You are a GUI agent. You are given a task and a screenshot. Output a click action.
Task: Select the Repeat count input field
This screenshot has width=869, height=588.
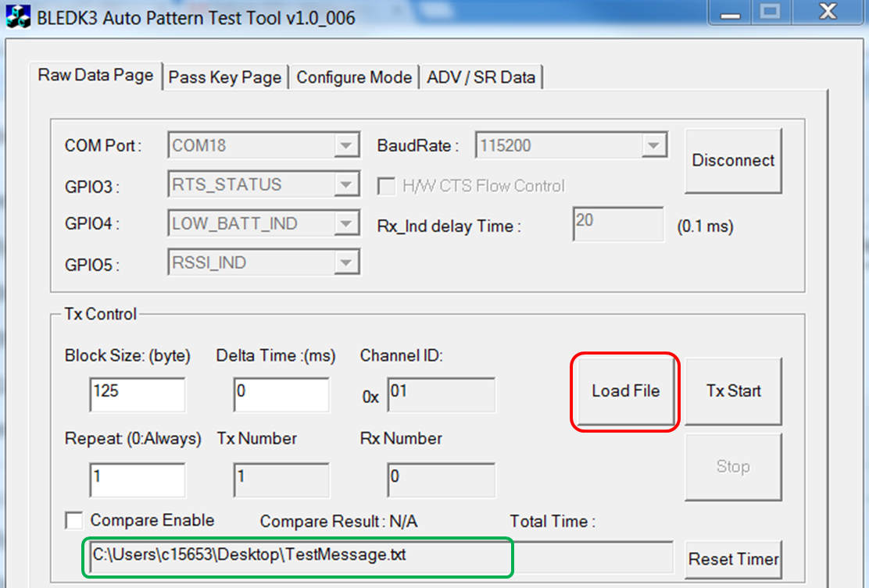[x=138, y=480]
